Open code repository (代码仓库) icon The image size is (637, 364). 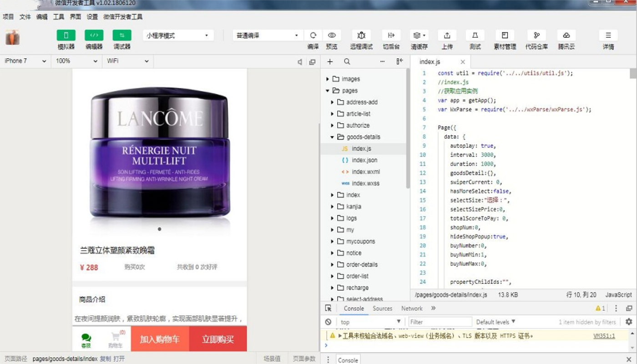click(x=536, y=35)
